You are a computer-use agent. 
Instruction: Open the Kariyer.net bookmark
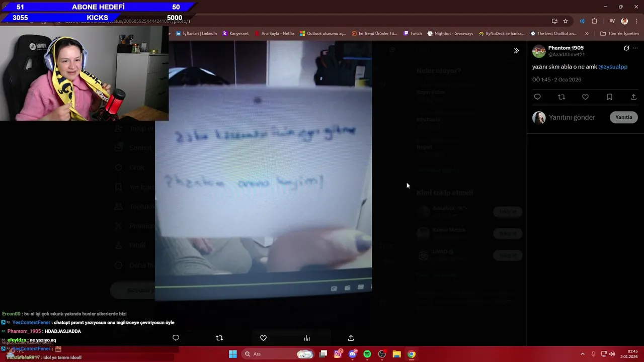pyautogui.click(x=235, y=34)
